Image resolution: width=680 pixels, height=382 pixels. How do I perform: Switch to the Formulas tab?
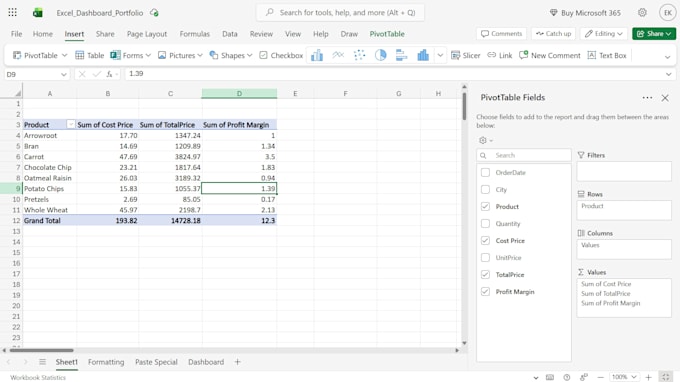click(x=195, y=34)
